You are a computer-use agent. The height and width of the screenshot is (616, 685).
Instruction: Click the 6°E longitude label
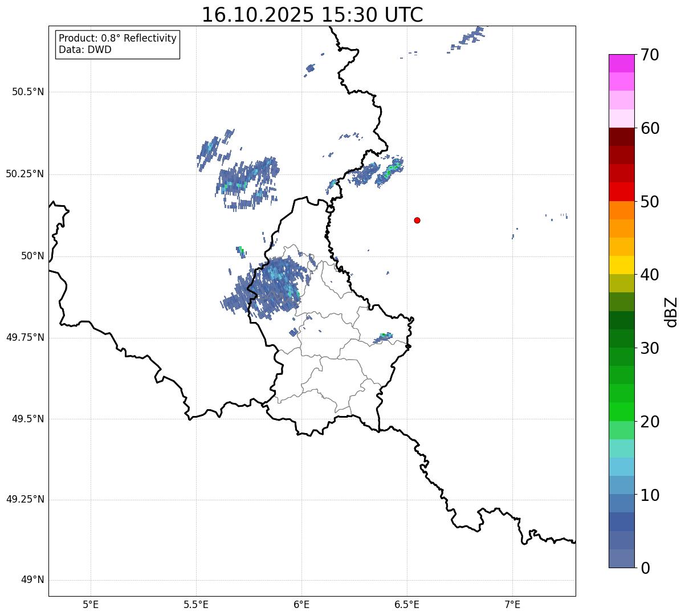tap(301, 605)
